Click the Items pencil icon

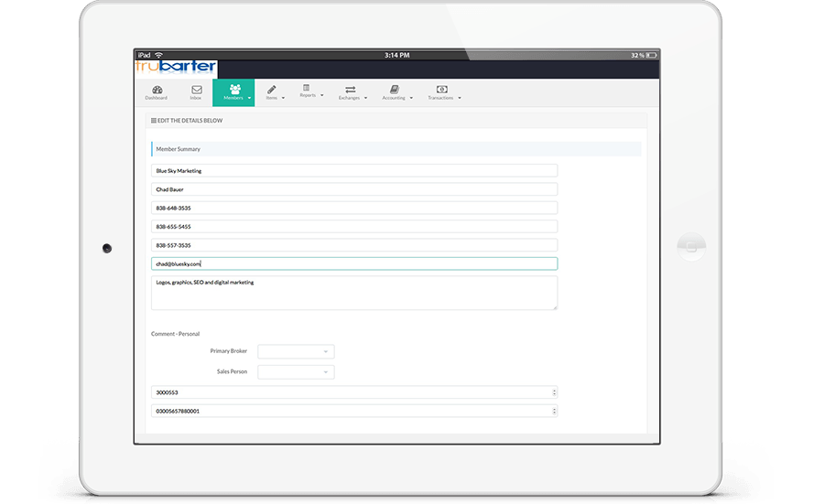click(x=271, y=90)
